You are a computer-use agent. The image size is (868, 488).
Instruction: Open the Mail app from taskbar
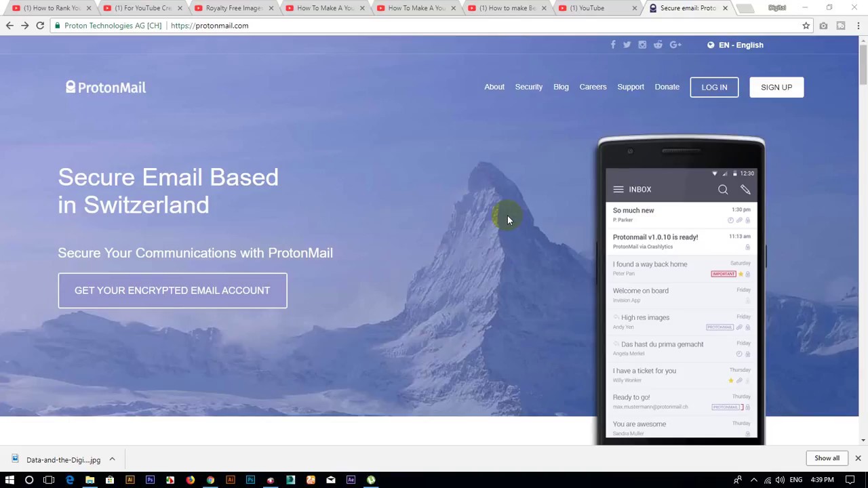[x=331, y=480]
